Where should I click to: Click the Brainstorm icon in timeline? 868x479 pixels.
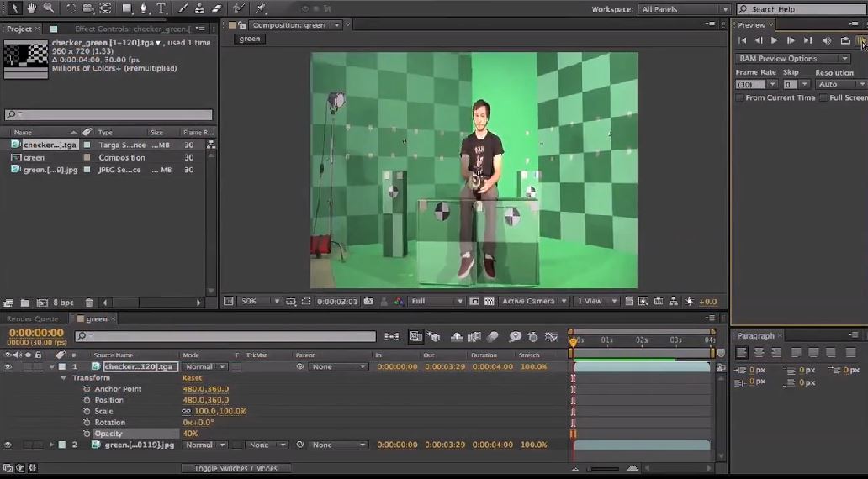(515, 336)
